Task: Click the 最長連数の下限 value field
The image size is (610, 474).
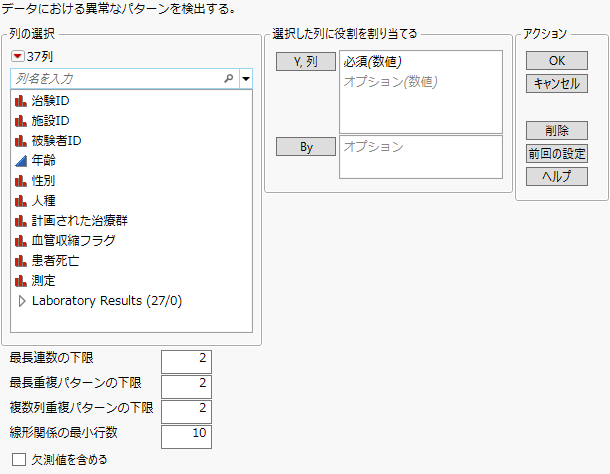Action: pyautogui.click(x=186, y=362)
